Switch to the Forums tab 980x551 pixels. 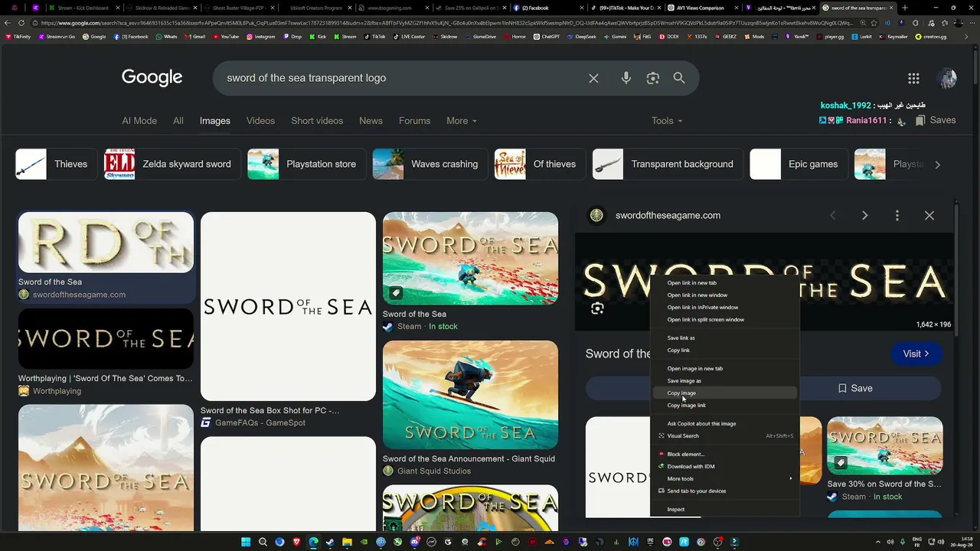pos(414,121)
